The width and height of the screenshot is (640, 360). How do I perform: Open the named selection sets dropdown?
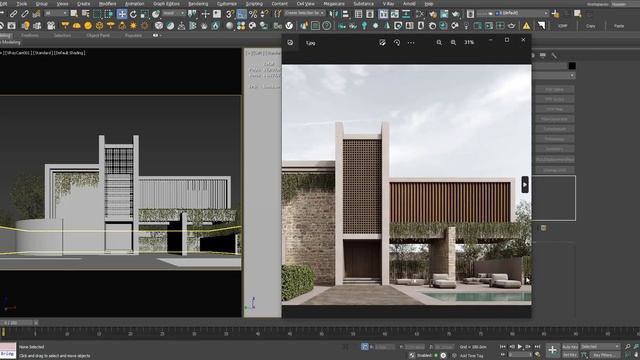tap(304, 13)
